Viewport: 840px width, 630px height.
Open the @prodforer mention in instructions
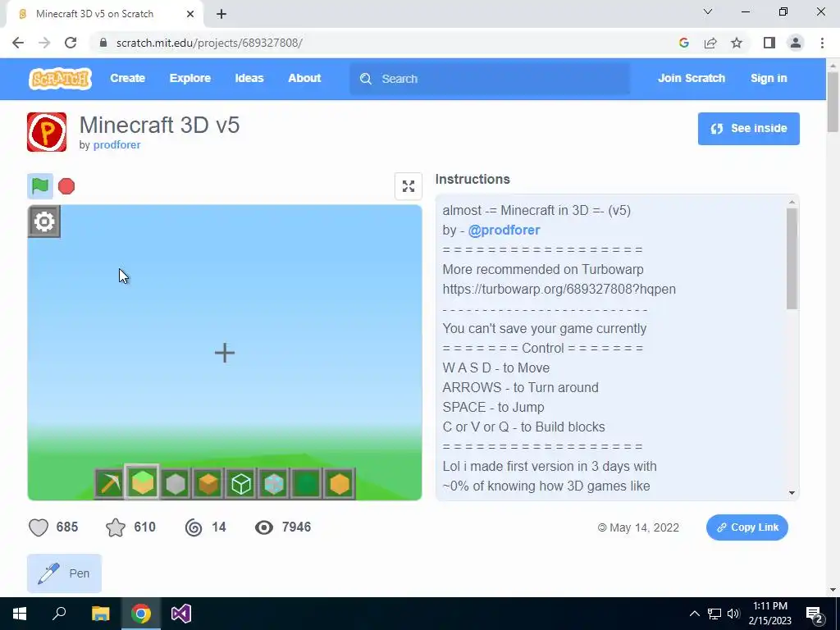tap(504, 230)
